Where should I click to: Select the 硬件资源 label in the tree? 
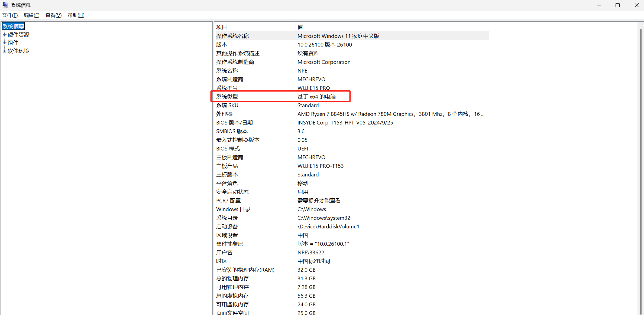(18, 35)
